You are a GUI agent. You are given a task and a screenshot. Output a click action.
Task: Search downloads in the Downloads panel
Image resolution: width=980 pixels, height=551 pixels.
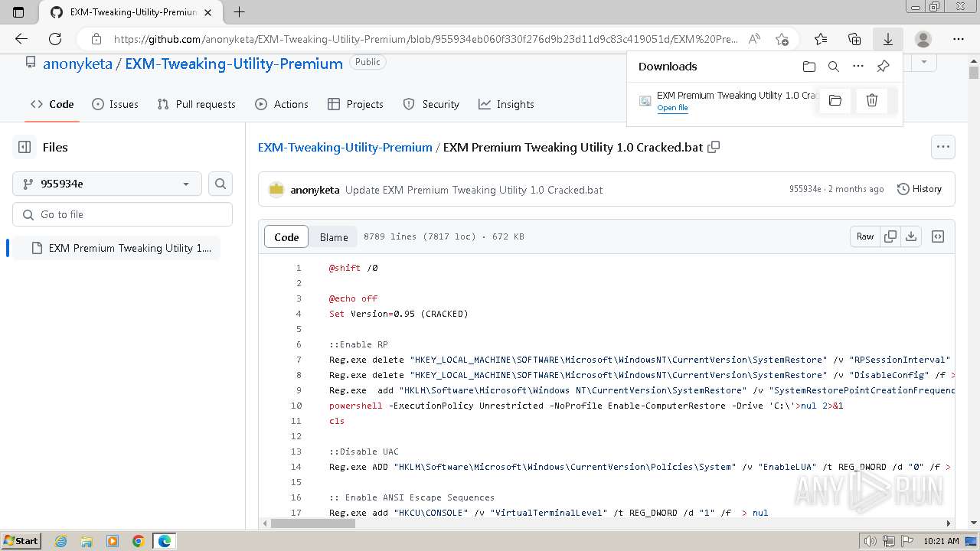click(834, 67)
